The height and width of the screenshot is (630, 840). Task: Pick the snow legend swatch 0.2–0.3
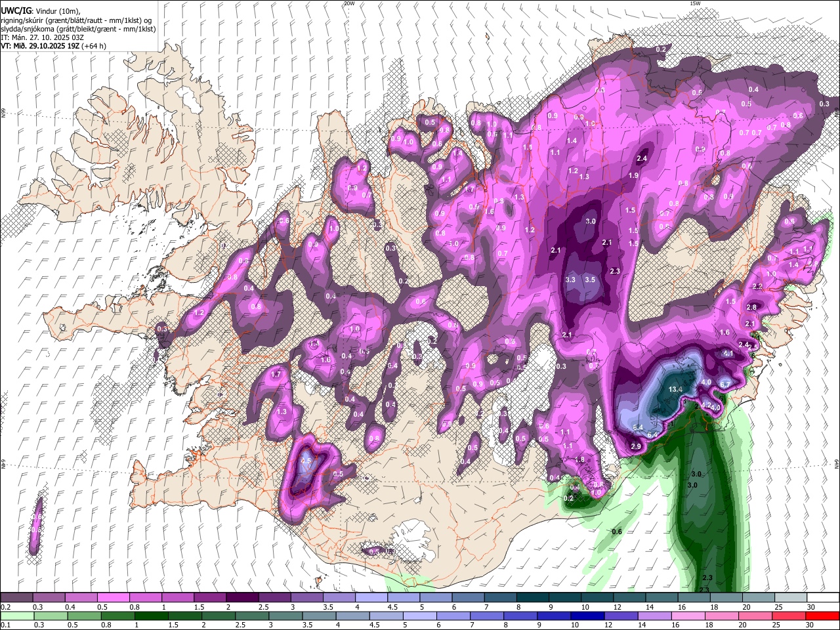pyautogui.click(x=16, y=598)
